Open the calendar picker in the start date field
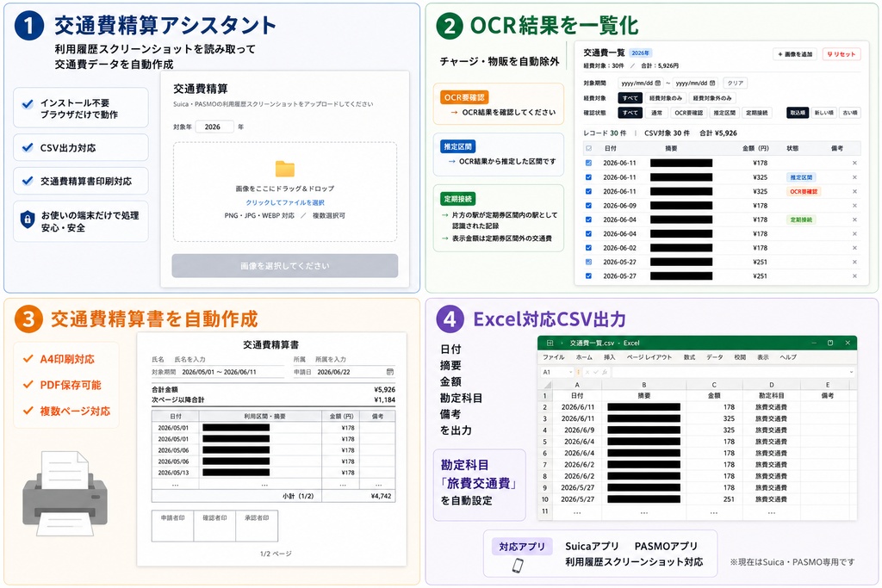Viewport: 882px width, 588px height. click(x=657, y=84)
